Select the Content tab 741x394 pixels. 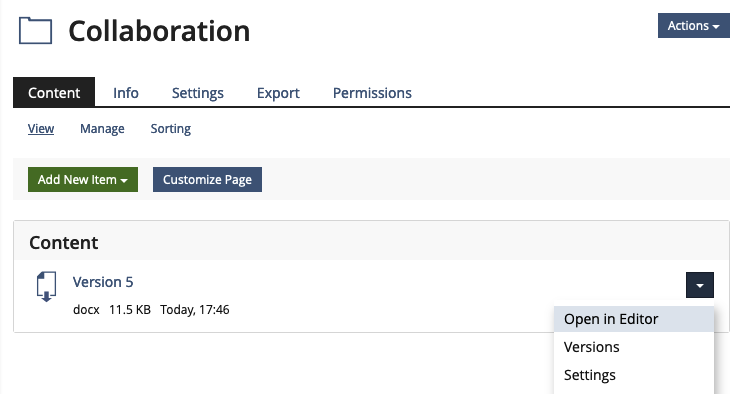[x=54, y=93]
